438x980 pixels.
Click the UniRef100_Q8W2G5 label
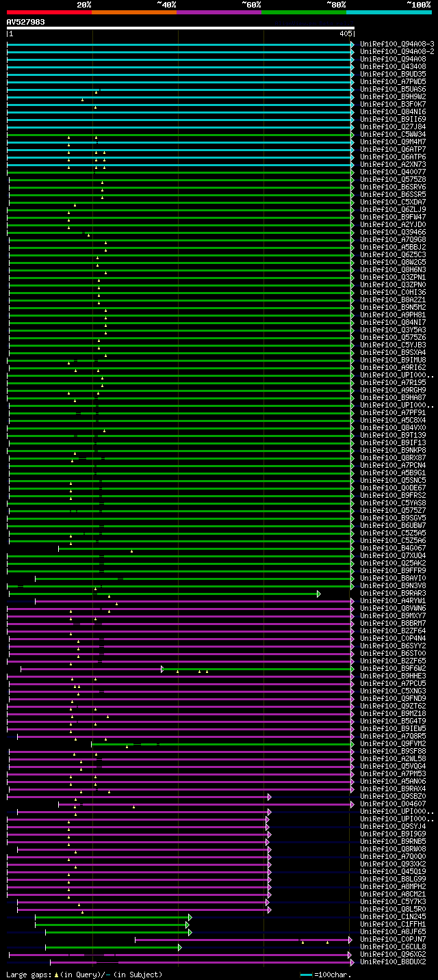pyautogui.click(x=393, y=262)
